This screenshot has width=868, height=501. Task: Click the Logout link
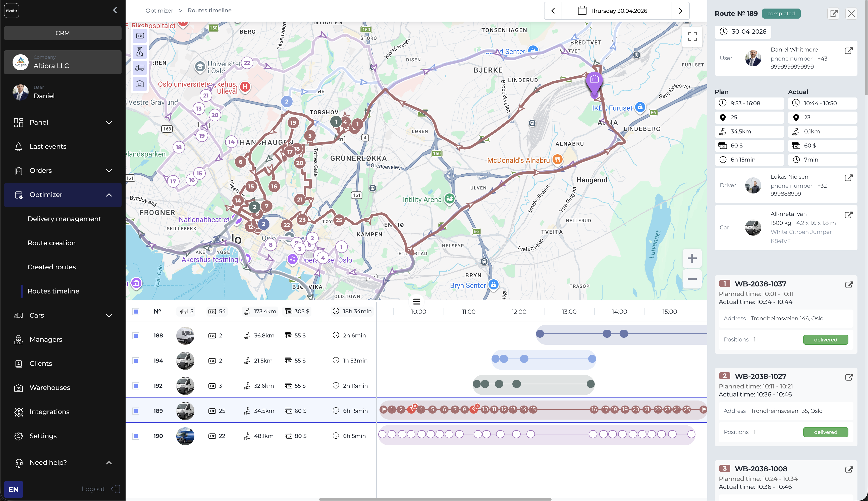93,489
